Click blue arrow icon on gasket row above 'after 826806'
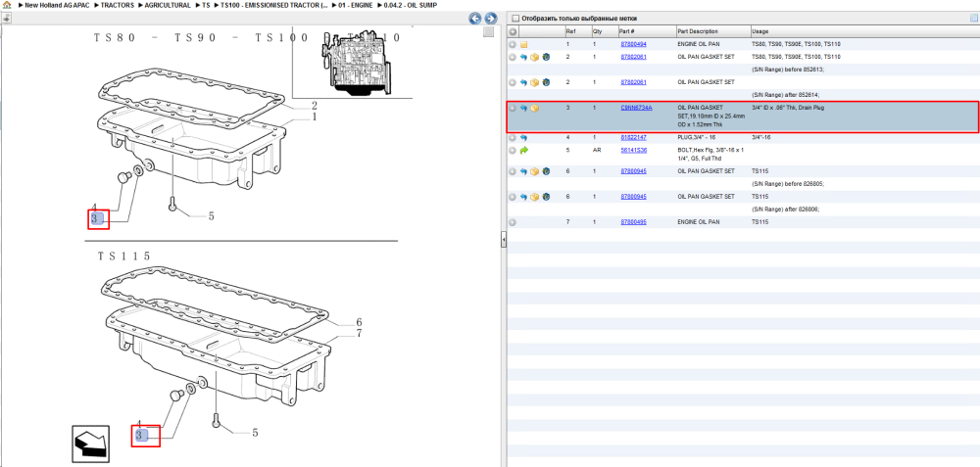Image resolution: width=980 pixels, height=467 pixels. click(523, 197)
